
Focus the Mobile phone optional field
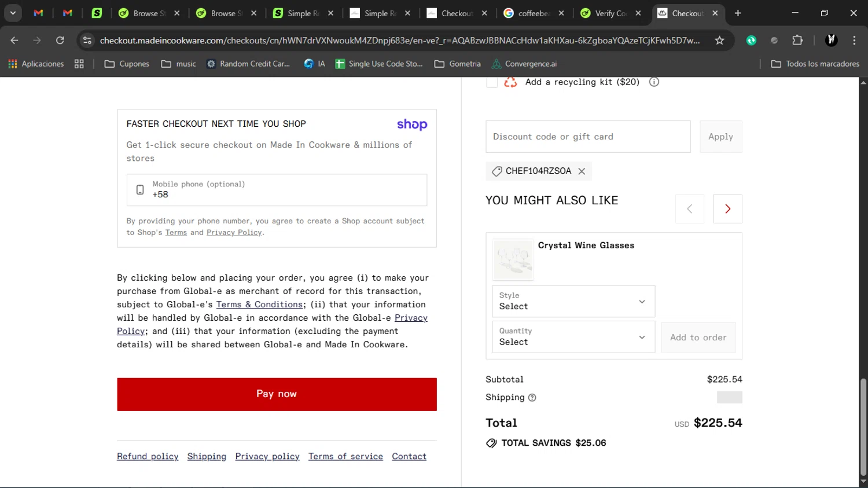coord(277,190)
